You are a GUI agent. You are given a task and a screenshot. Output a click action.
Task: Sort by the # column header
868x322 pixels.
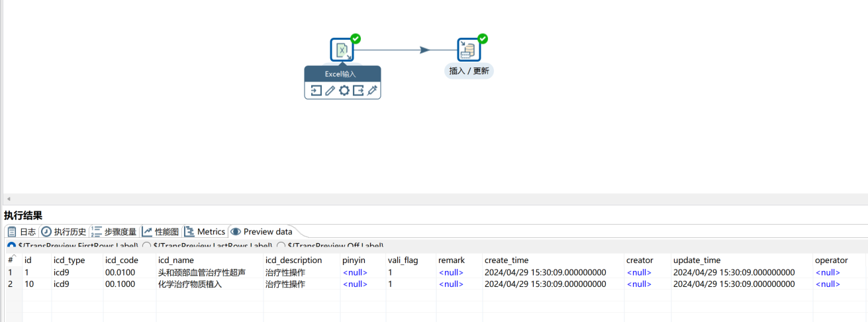click(11, 260)
